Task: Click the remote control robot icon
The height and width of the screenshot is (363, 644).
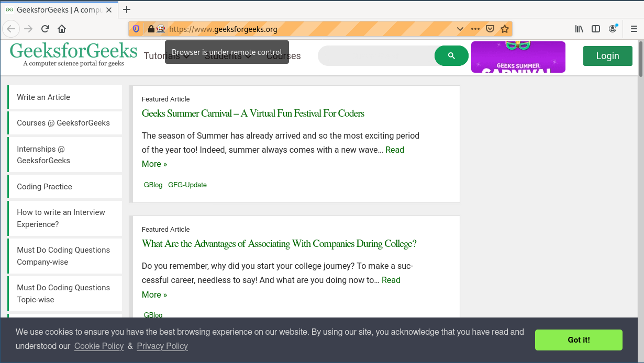Action: (x=161, y=29)
